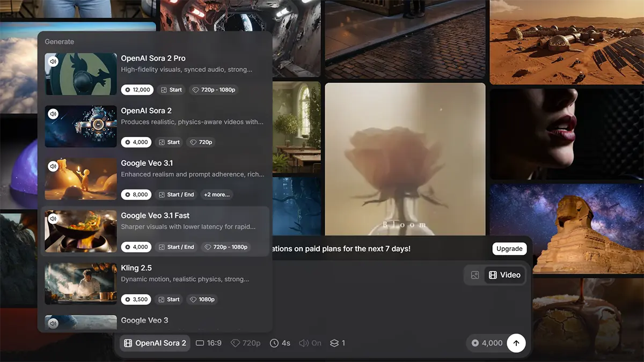Viewport: 644px width, 362px height.
Task: Open the 16:9 aspect ratio selector
Action: click(x=209, y=343)
